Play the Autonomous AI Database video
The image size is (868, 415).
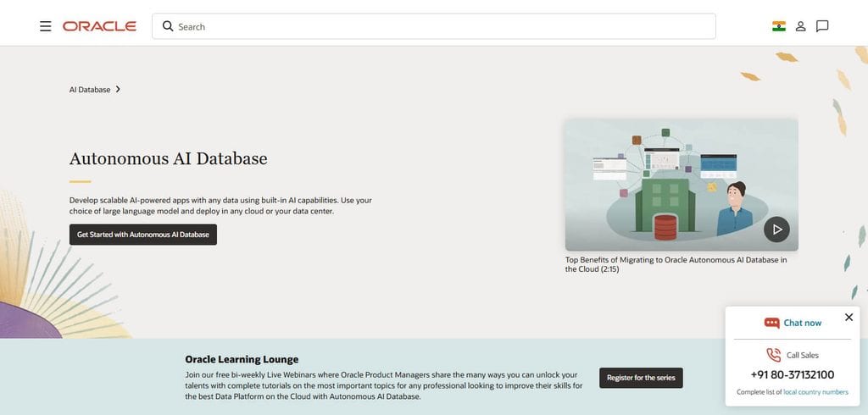point(776,229)
